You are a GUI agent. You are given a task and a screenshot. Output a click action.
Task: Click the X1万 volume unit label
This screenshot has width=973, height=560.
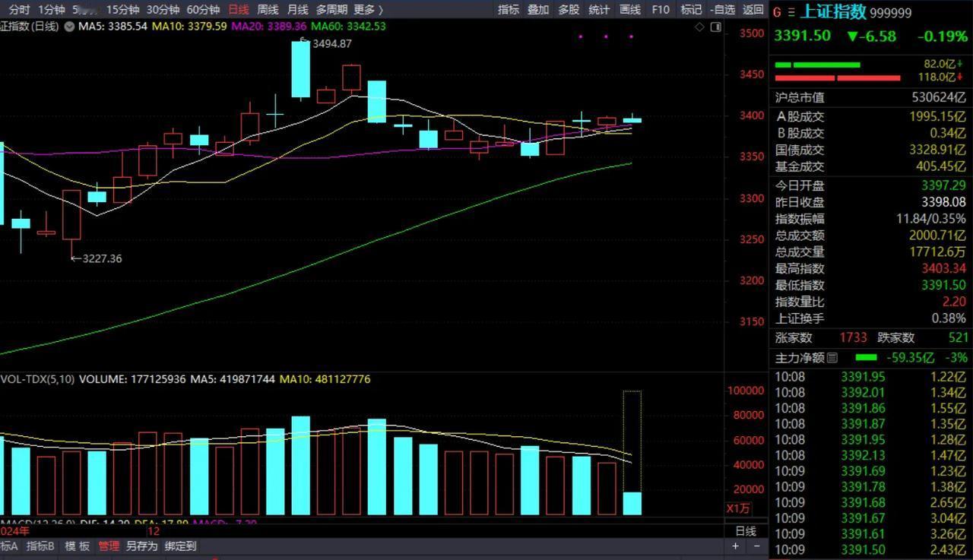pos(739,508)
